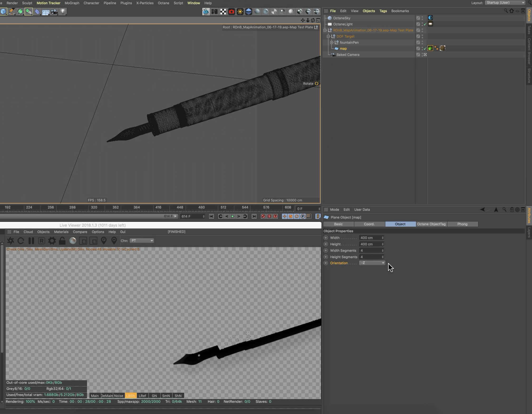Viewport: 532px width, 414px height.
Task: Switch to the Coord. attributes tab
Action: pyautogui.click(x=369, y=224)
